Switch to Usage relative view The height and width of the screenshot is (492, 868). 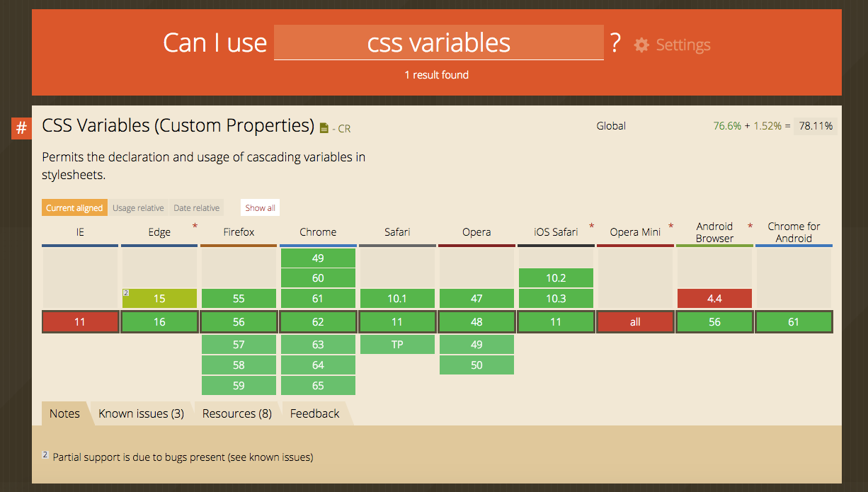138,208
